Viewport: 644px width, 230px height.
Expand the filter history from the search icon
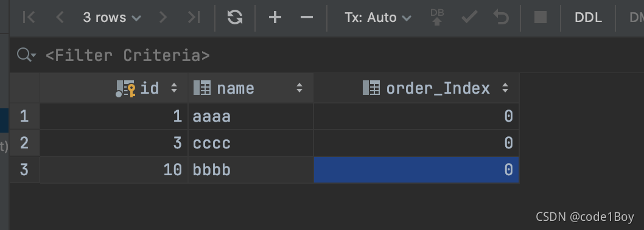point(27,55)
